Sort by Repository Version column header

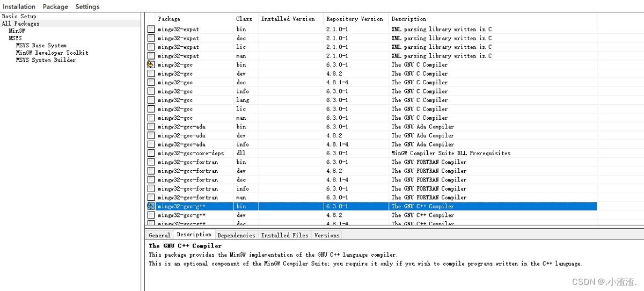[x=356, y=19]
